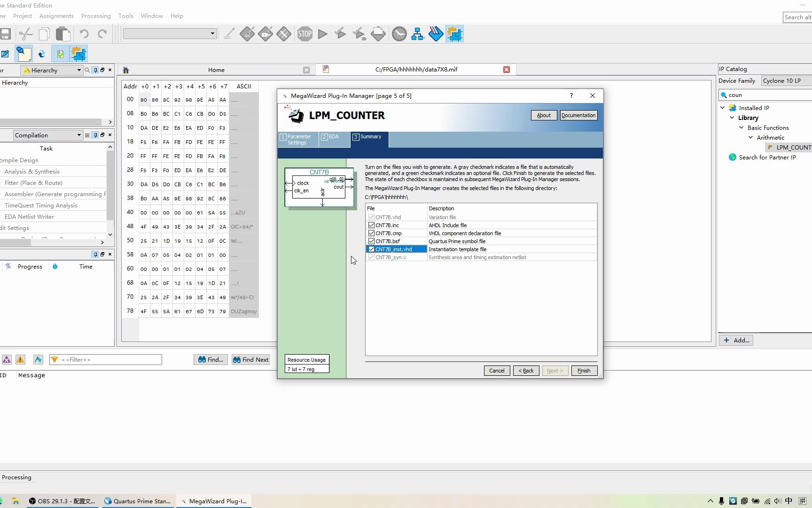Click the Redo arrow icon
This screenshot has width=812, height=508.
coord(102,34)
